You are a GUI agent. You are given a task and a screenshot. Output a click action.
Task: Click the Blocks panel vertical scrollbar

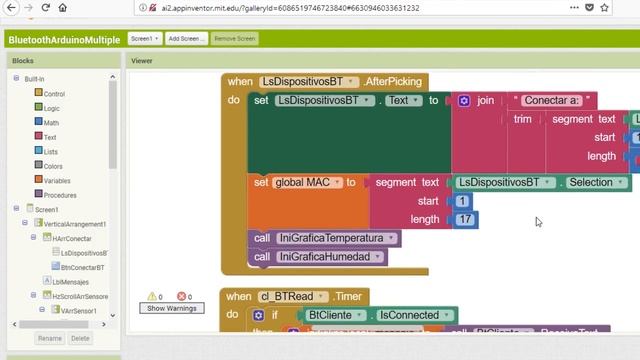click(x=113, y=124)
